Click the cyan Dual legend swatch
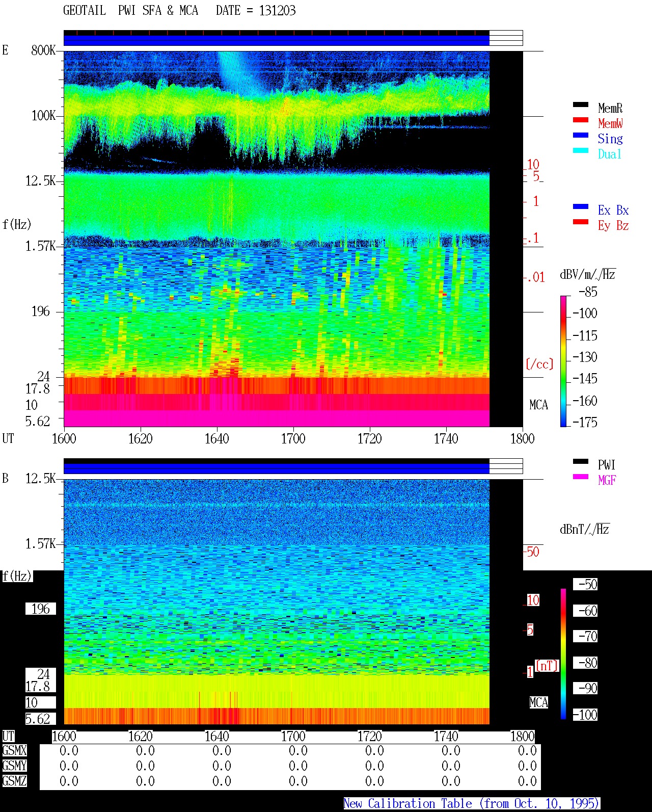The image size is (652, 812). click(x=580, y=151)
